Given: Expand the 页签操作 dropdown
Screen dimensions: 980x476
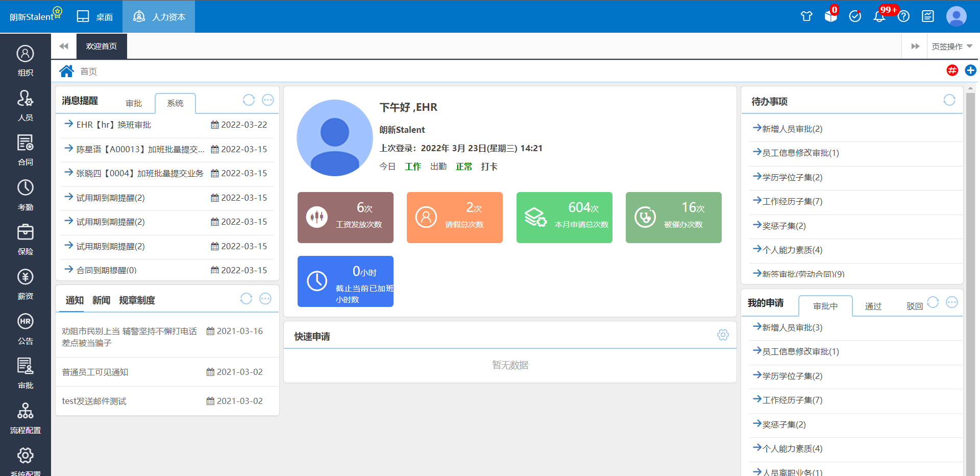Looking at the screenshot, I should (x=952, y=46).
